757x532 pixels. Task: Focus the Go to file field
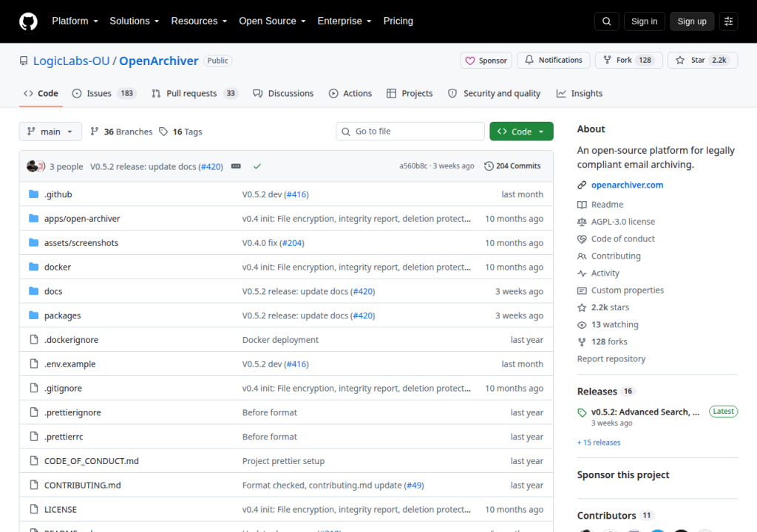[410, 132]
